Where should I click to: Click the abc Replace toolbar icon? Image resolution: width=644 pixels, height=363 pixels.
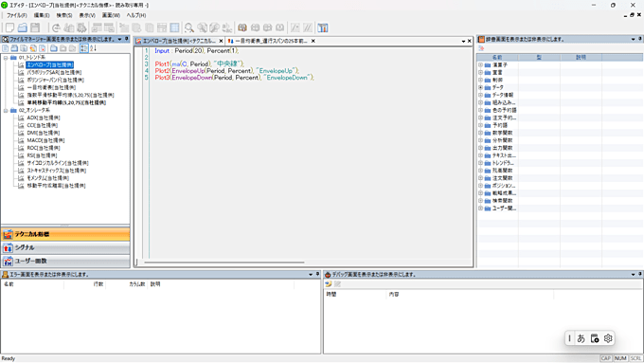click(x=226, y=27)
